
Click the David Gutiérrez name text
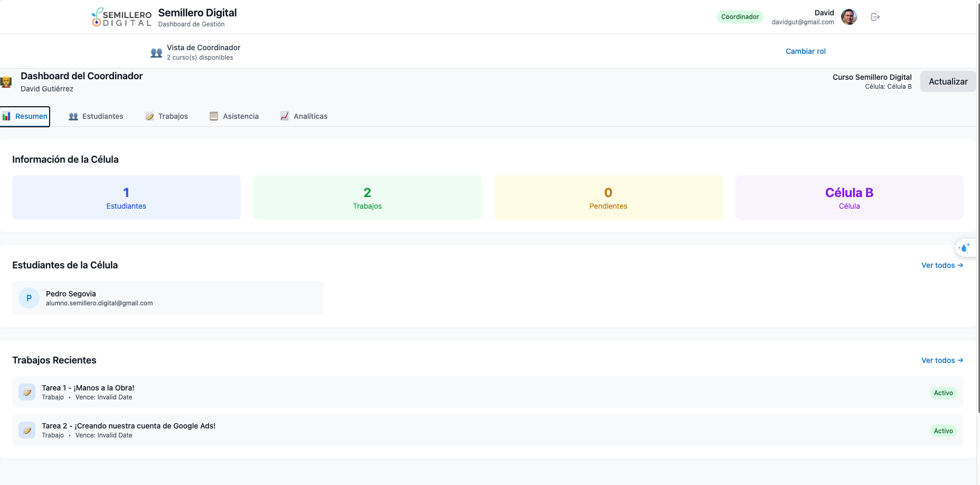[x=47, y=89]
